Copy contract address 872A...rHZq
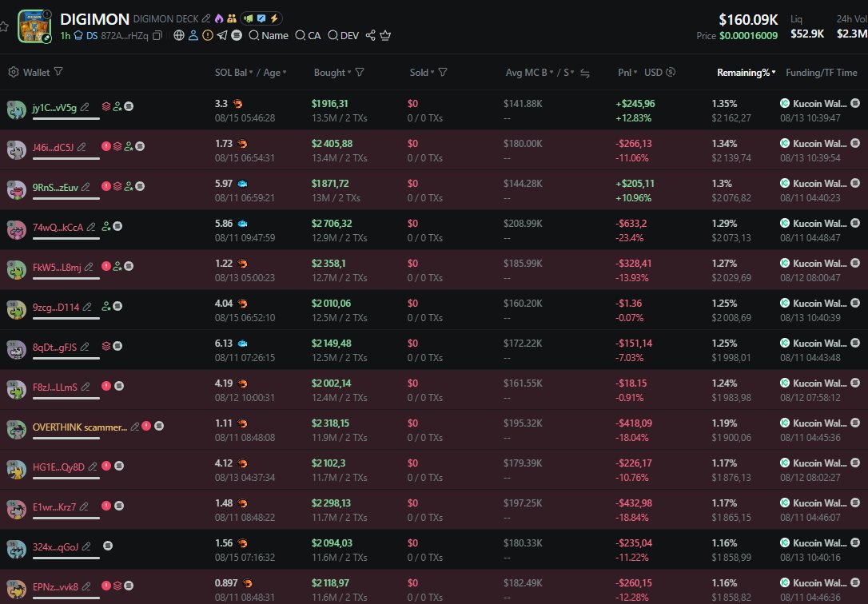Screen dimensions: 868x604 (x=157, y=35)
